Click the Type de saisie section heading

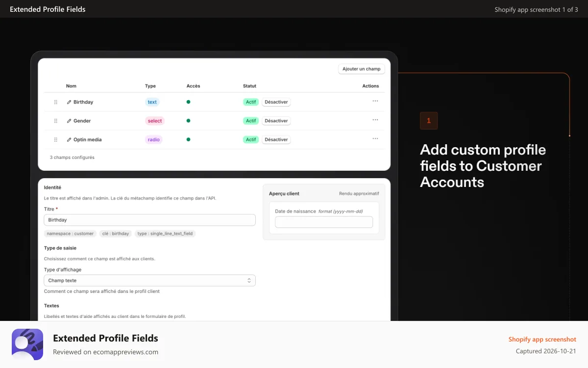tap(60, 248)
